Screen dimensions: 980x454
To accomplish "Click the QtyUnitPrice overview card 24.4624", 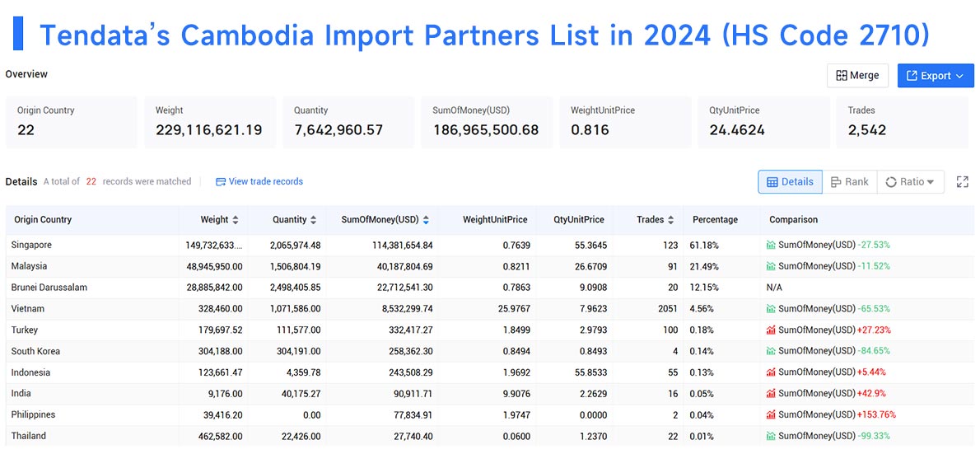I will click(763, 123).
